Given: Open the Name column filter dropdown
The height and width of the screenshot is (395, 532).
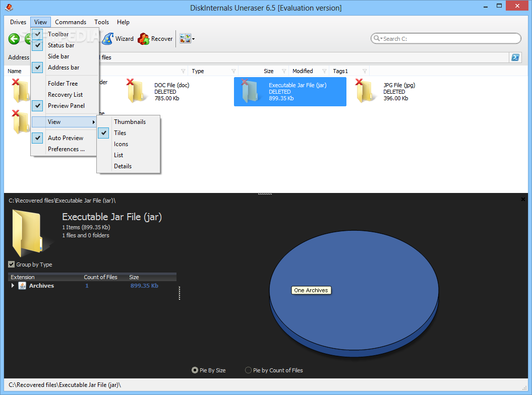Looking at the screenshot, I should pyautogui.click(x=183, y=71).
